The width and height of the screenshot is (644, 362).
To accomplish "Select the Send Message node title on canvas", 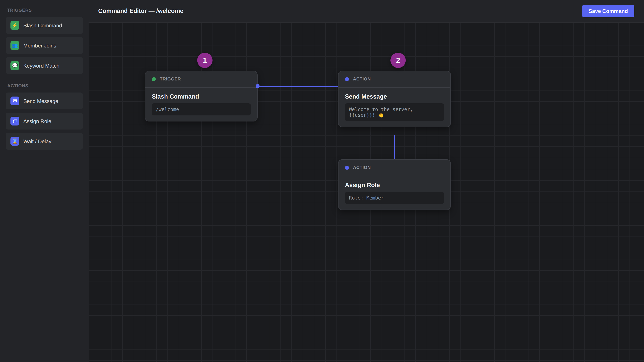I will (366, 97).
